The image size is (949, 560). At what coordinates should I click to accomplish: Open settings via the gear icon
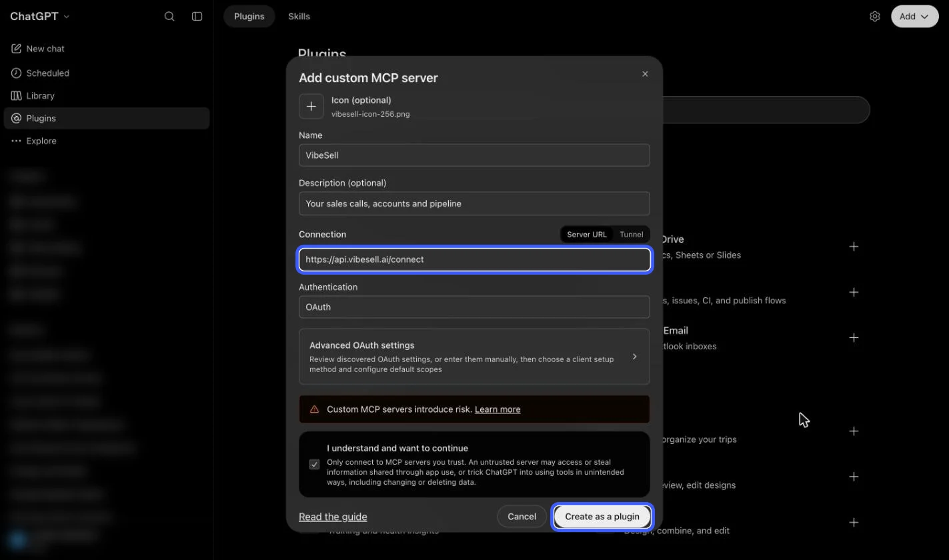[875, 16]
